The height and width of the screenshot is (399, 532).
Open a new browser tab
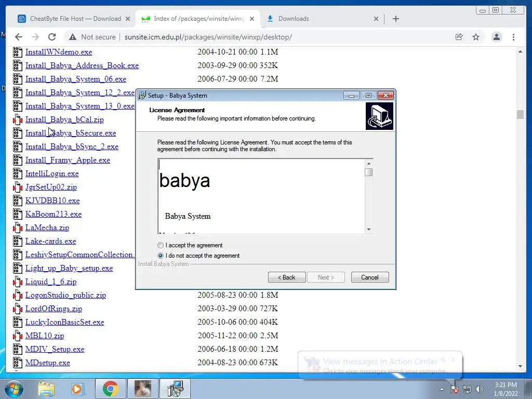(395, 19)
